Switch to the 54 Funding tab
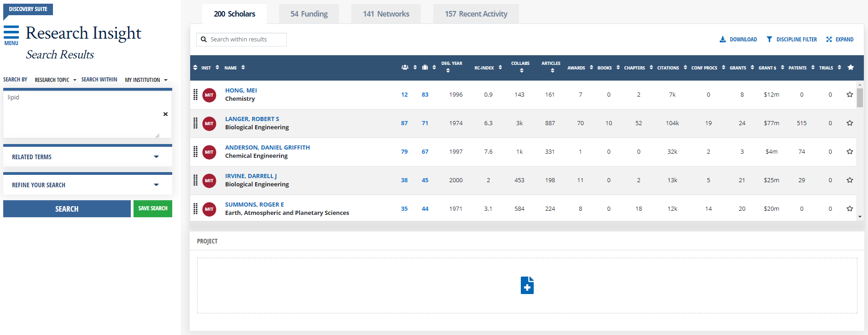Viewport: 868px width, 335px height. (309, 14)
